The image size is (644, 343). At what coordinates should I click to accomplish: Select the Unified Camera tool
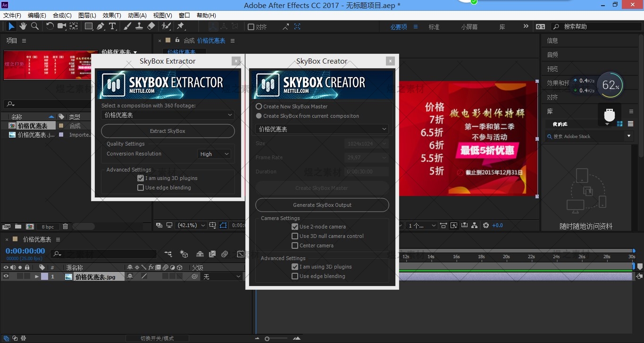[x=62, y=26]
